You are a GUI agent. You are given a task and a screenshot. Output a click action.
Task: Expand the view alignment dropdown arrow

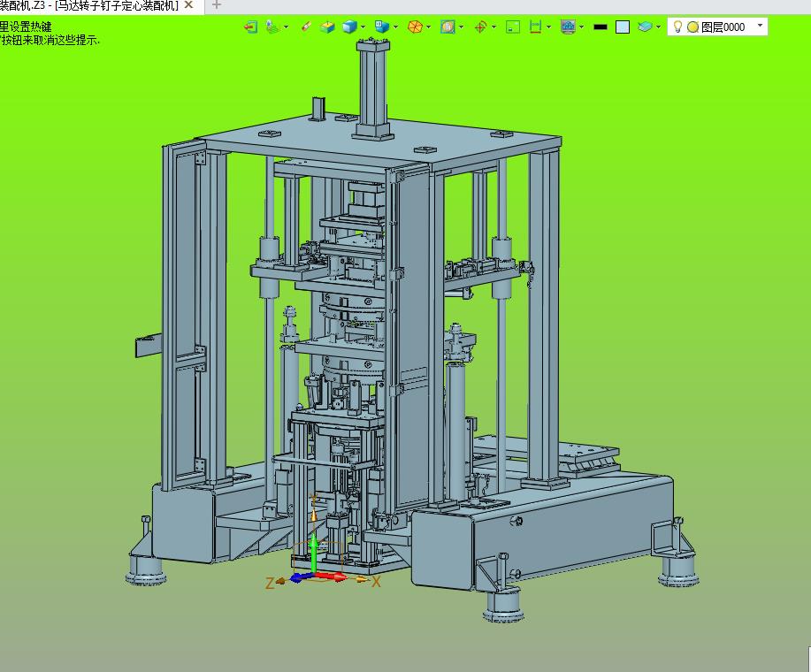tap(286, 27)
